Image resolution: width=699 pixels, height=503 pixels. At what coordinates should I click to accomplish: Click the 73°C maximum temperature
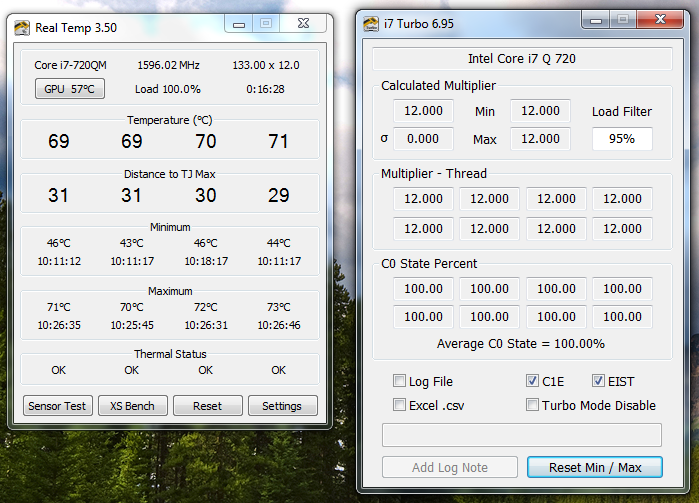pos(279,307)
